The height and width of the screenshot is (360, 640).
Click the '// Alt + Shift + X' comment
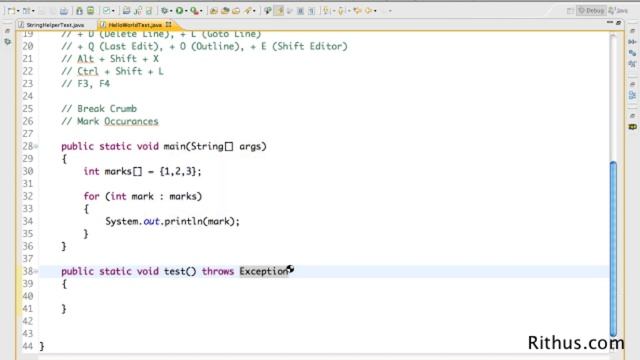tap(110, 59)
